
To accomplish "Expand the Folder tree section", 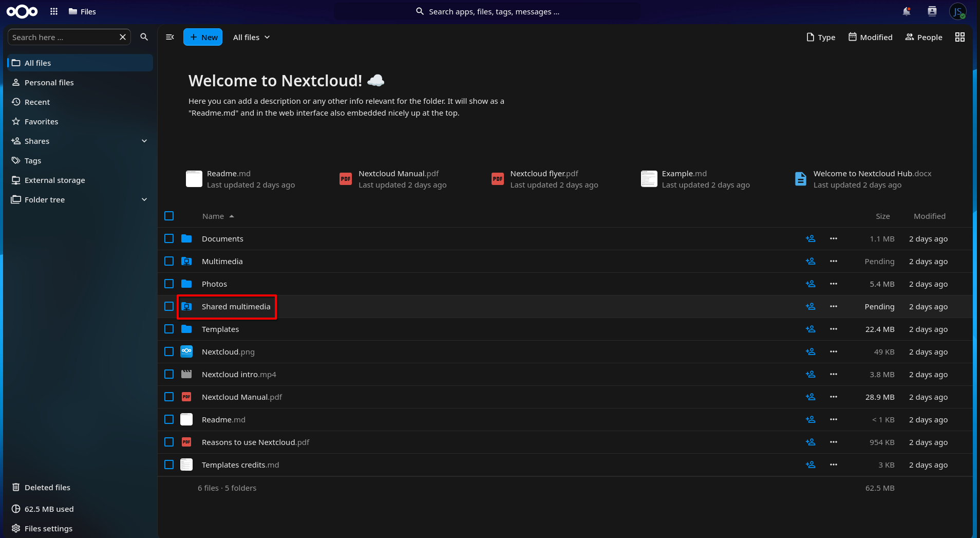I will (x=144, y=199).
